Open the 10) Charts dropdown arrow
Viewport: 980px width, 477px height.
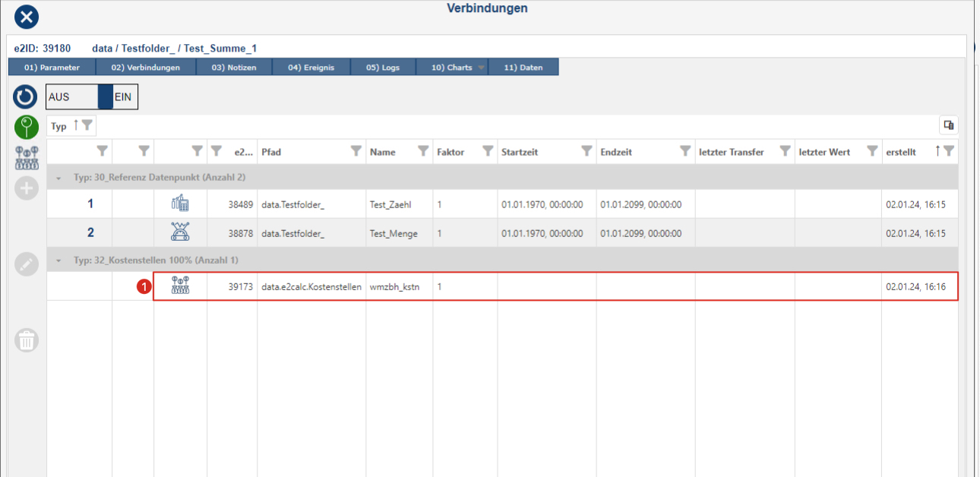pyautogui.click(x=481, y=68)
